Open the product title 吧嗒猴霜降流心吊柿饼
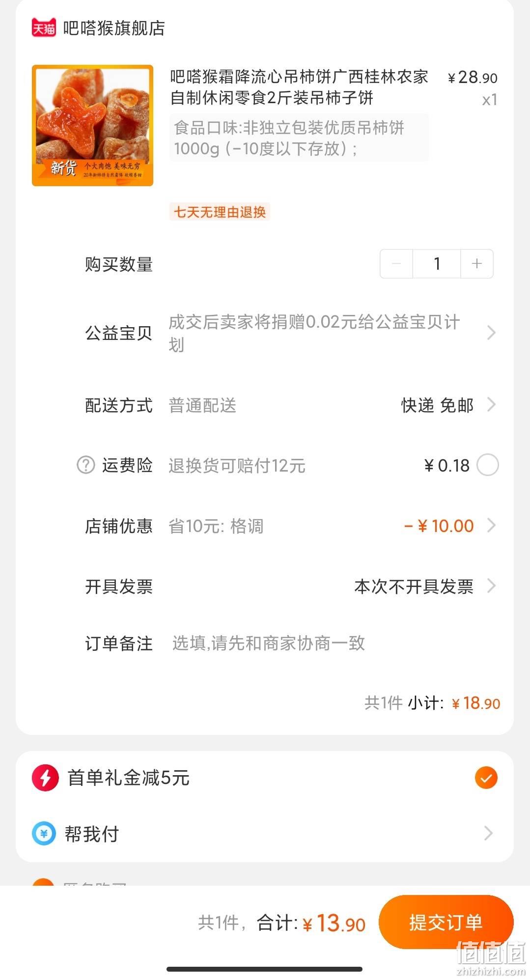The width and height of the screenshot is (530, 980). tap(299, 87)
